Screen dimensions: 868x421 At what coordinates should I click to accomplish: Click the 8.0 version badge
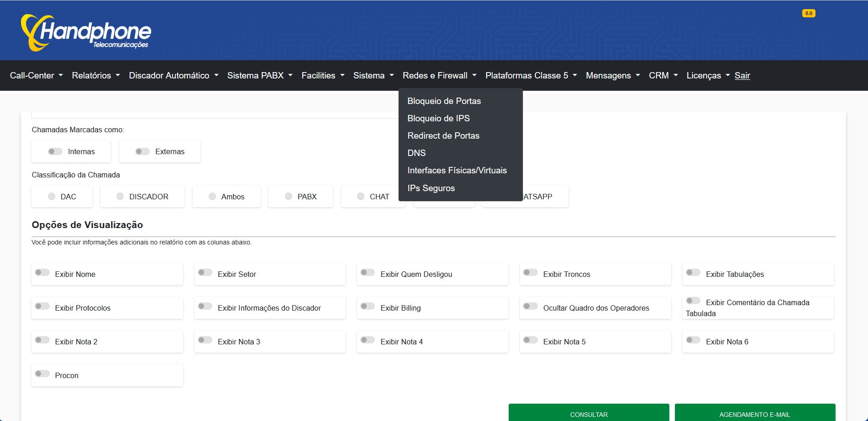coord(808,13)
